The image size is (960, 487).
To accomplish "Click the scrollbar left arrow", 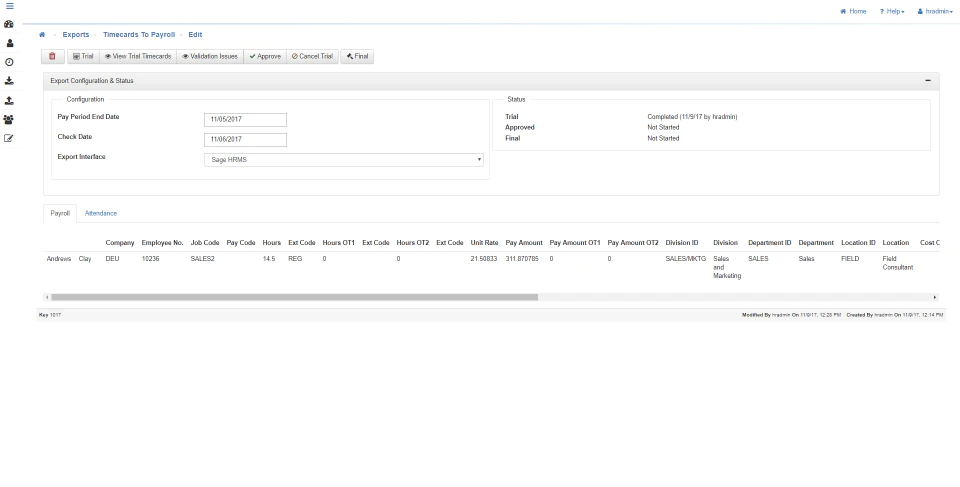I will 47,298.
